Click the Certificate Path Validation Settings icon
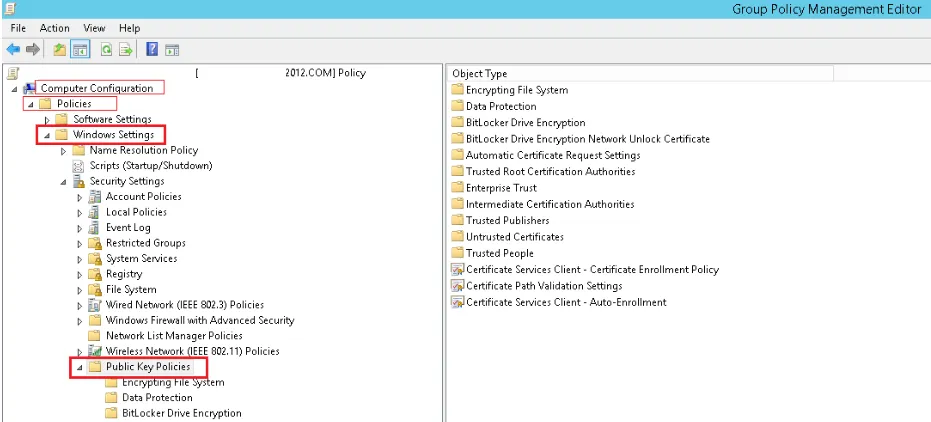 click(x=457, y=285)
